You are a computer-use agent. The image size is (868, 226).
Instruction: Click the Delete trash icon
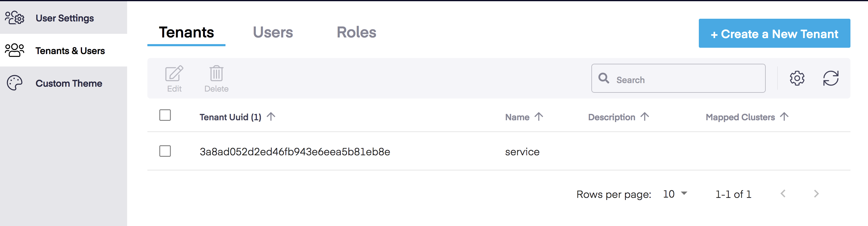(216, 73)
